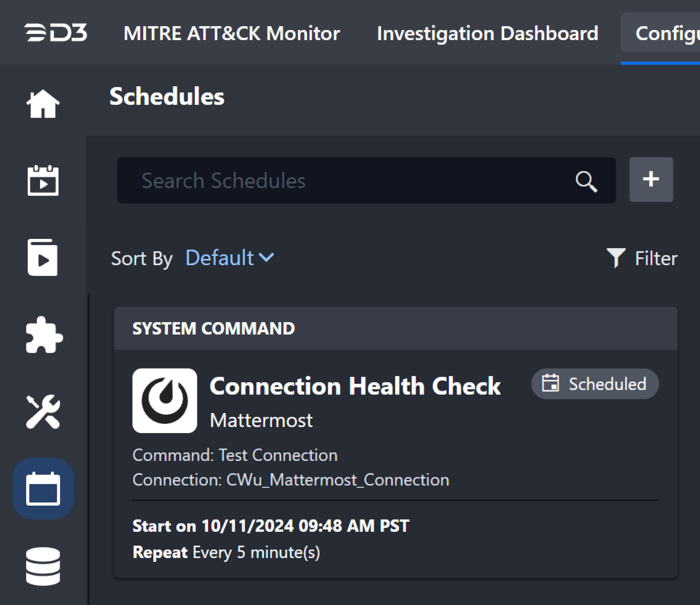The height and width of the screenshot is (605, 700).
Task: Click the chevron beside Default
Action: [x=266, y=258]
